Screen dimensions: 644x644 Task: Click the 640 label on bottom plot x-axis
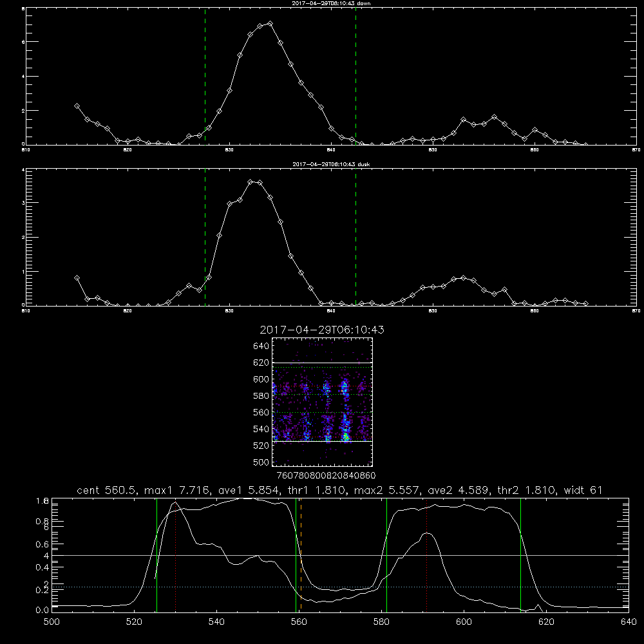click(629, 622)
